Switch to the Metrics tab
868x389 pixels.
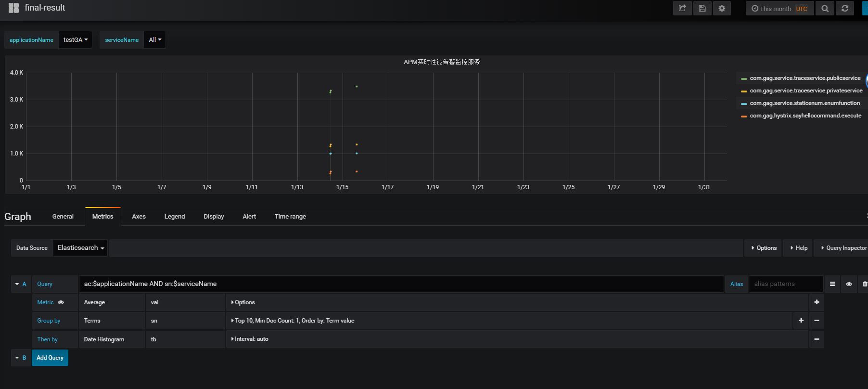[x=103, y=217]
